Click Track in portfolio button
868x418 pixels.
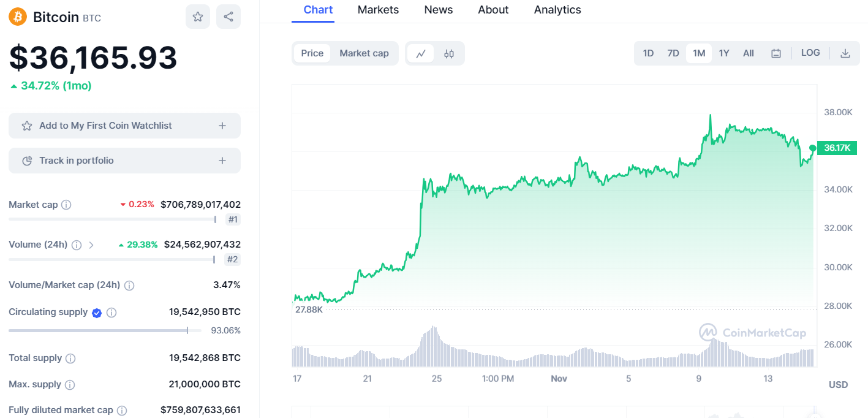point(124,161)
